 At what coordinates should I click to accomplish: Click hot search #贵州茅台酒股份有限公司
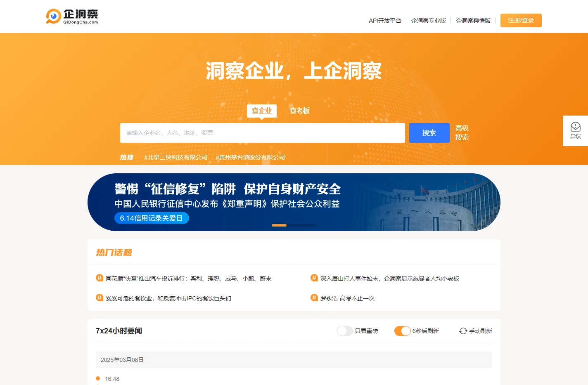click(250, 157)
